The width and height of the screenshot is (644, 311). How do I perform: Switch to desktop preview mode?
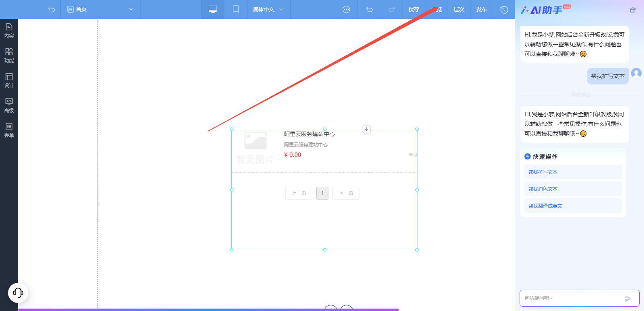pos(213,9)
